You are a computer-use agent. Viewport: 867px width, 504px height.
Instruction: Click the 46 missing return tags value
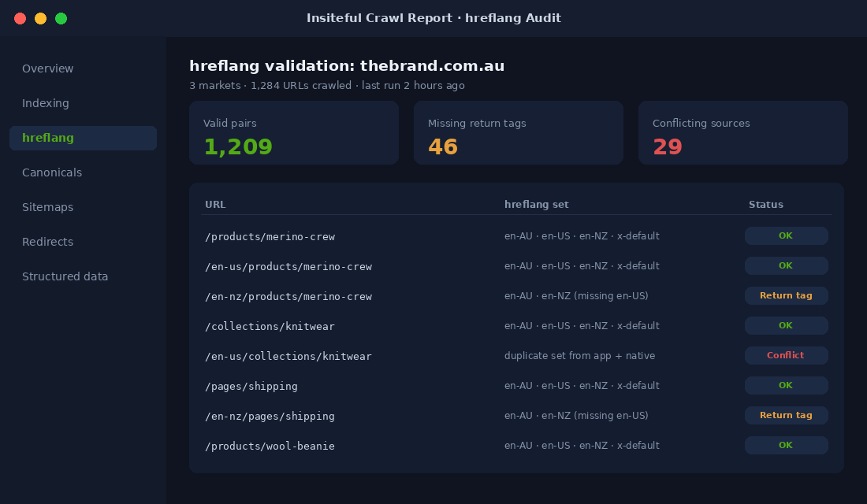coord(443,147)
